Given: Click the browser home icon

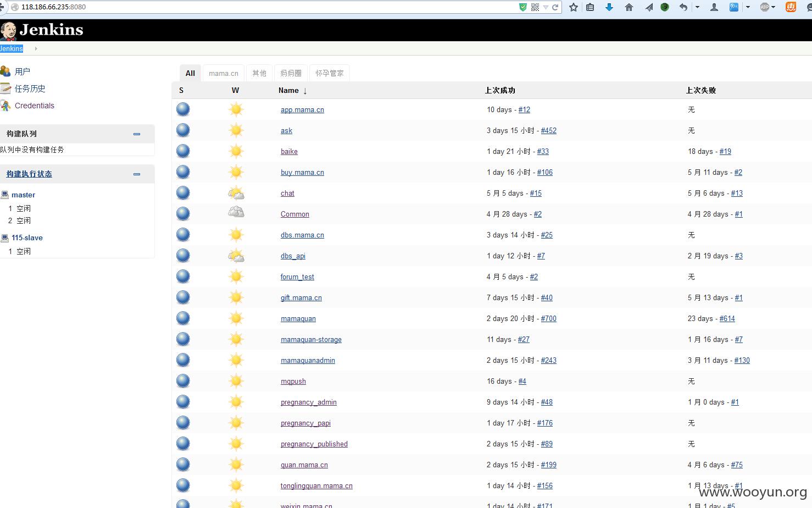Looking at the screenshot, I should (629, 7).
